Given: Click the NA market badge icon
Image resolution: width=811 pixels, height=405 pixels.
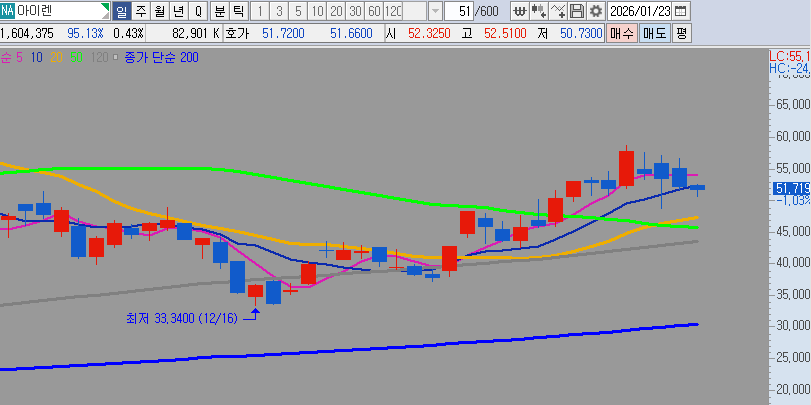Looking at the screenshot, I should (8, 10).
